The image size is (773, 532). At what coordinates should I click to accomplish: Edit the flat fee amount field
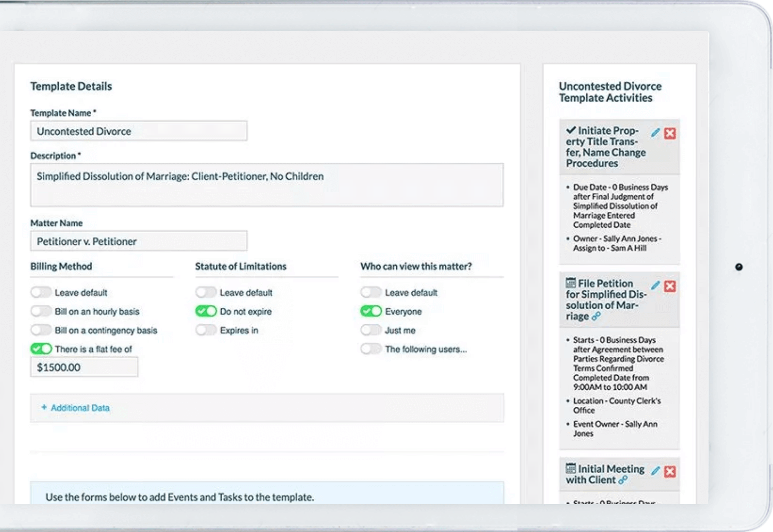pyautogui.click(x=84, y=368)
